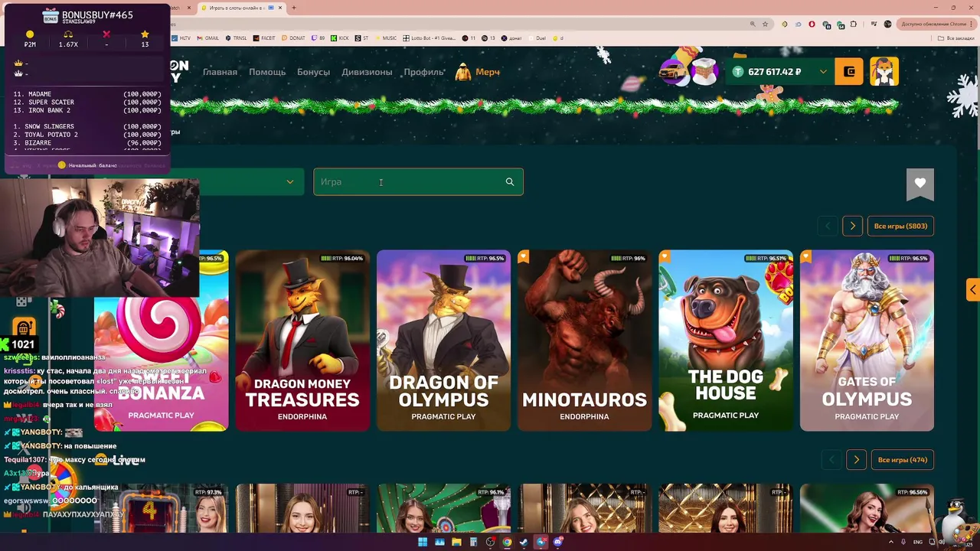Open the Sweet Bonanza game card
The image size is (980, 551).
[162, 341]
